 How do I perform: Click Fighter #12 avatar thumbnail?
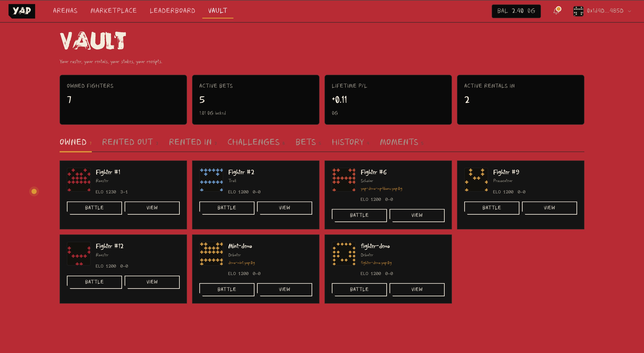coord(79,254)
